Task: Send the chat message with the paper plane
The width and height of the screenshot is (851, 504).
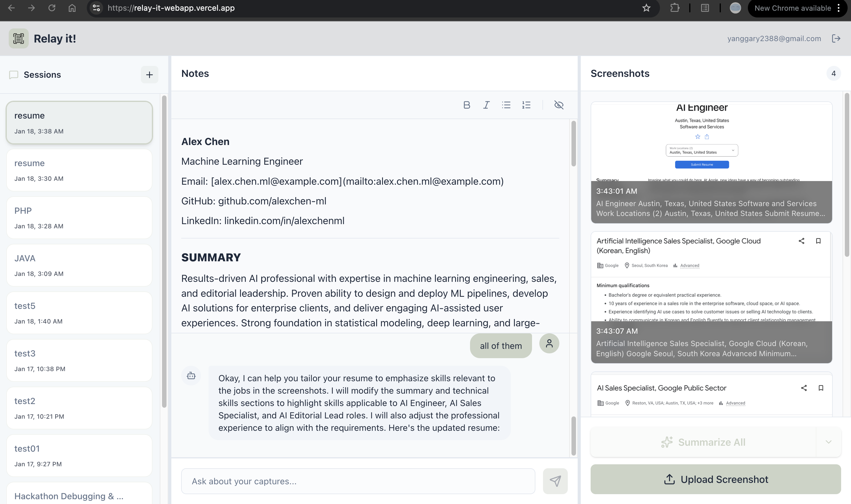Action: 555,481
